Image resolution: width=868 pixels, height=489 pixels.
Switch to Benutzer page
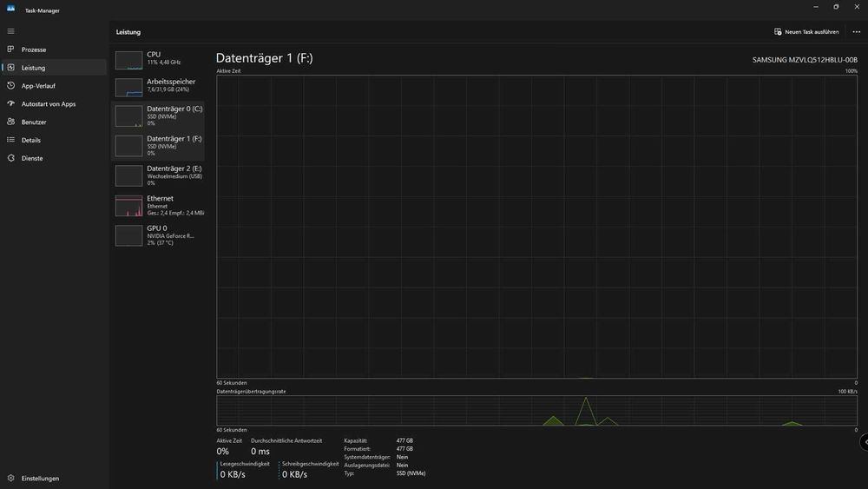click(x=54, y=122)
